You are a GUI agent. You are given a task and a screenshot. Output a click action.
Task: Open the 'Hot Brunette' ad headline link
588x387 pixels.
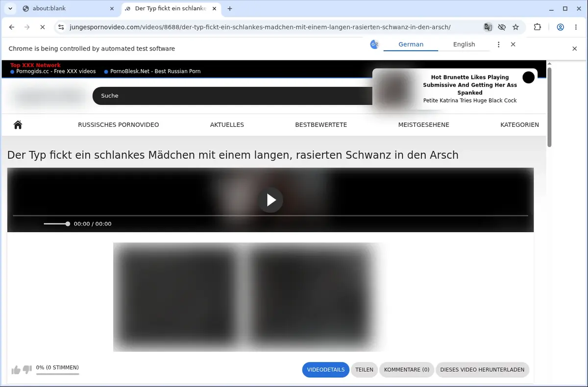click(470, 85)
